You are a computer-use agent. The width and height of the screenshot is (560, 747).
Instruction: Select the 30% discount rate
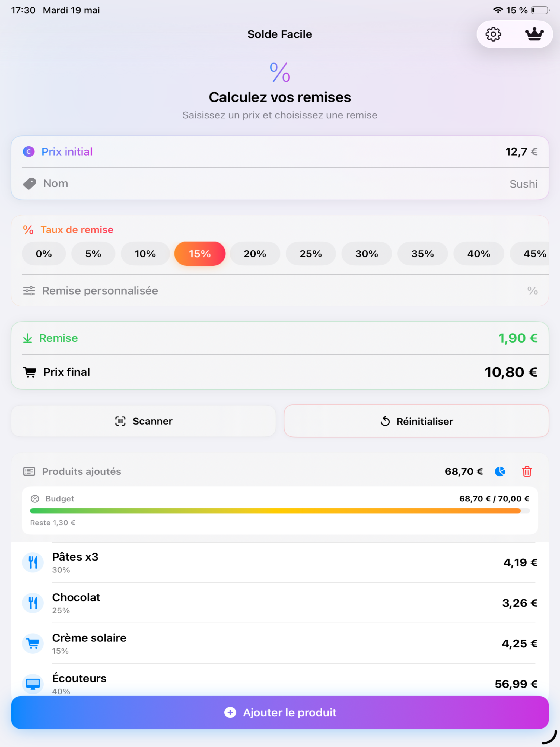click(x=367, y=254)
